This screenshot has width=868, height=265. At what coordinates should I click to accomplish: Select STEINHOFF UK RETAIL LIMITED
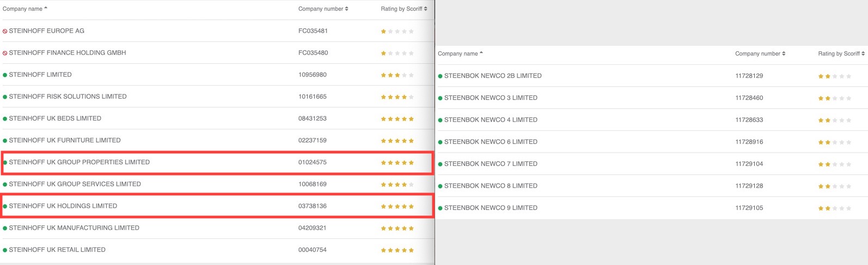57,249
